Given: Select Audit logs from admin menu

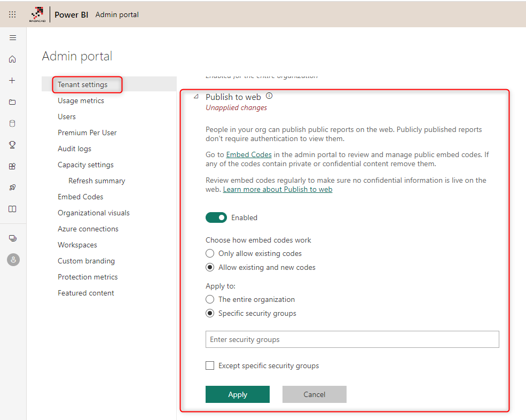Looking at the screenshot, I should 74,149.
